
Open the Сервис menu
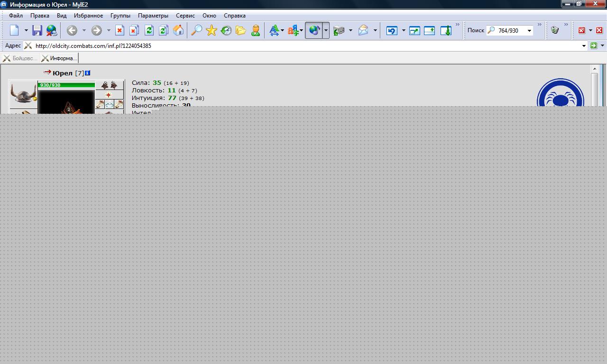(x=185, y=15)
